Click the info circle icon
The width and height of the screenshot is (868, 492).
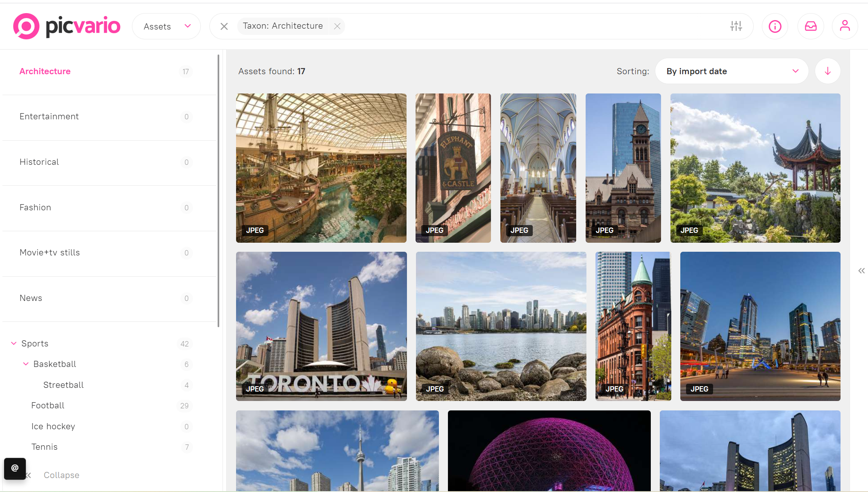tap(775, 26)
